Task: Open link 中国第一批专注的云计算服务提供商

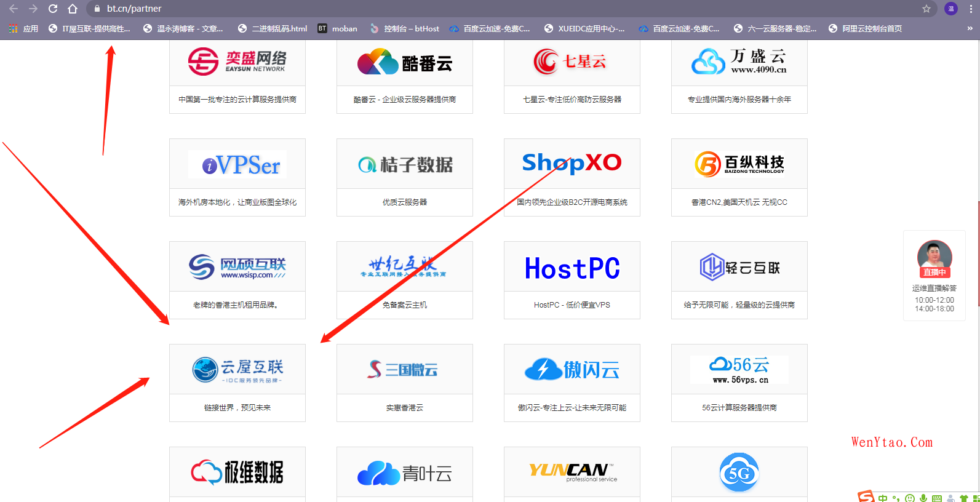Action: (237, 100)
